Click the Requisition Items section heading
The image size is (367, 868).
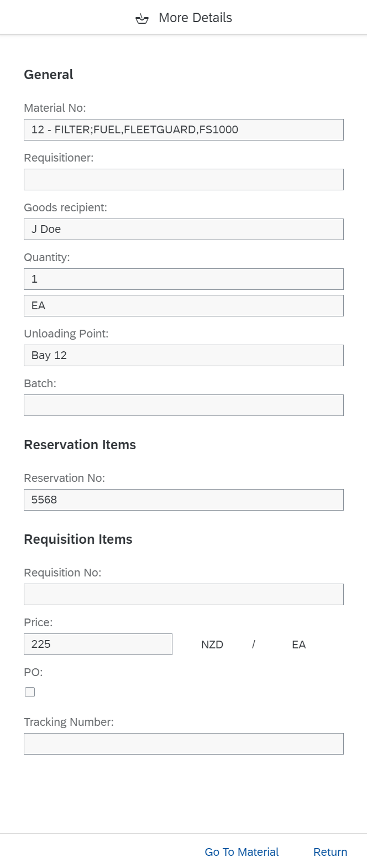tap(78, 539)
